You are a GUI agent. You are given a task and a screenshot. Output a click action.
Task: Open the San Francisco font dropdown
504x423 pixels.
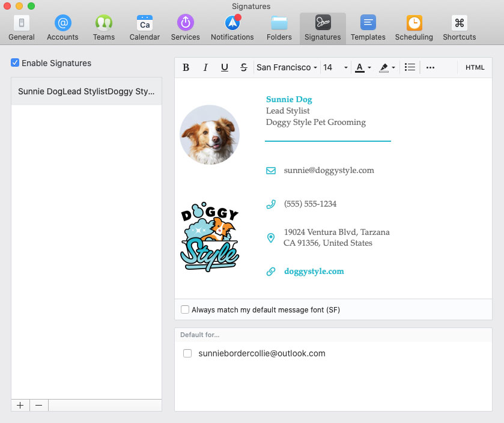287,67
